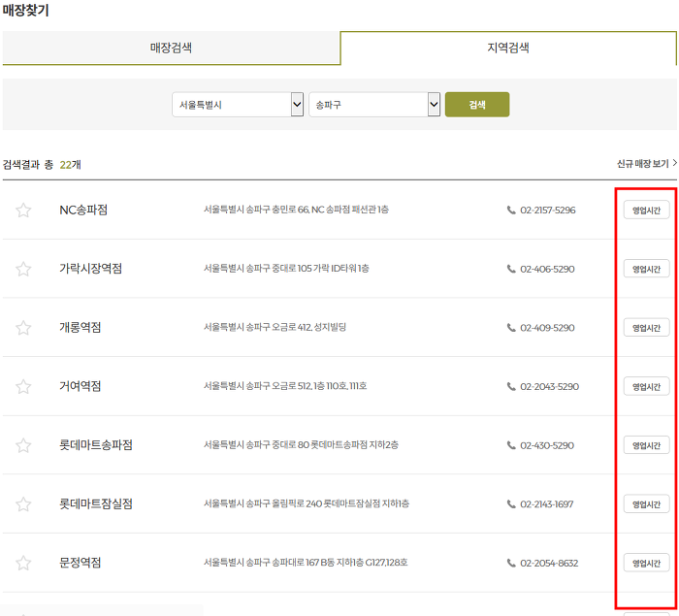The height and width of the screenshot is (616, 679).
Task: Click phone icon beside 02-2054-8632
Action: [511, 564]
